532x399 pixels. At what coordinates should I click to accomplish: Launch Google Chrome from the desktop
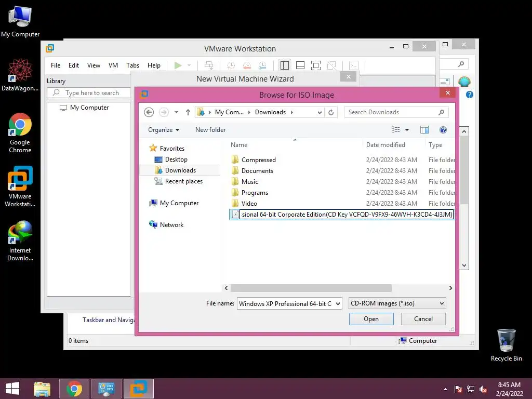[20, 132]
